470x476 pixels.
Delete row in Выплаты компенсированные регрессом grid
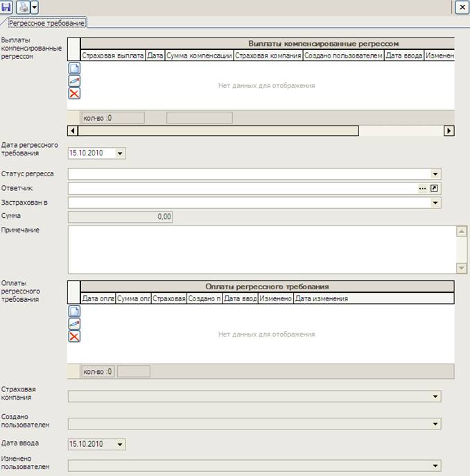(74, 94)
